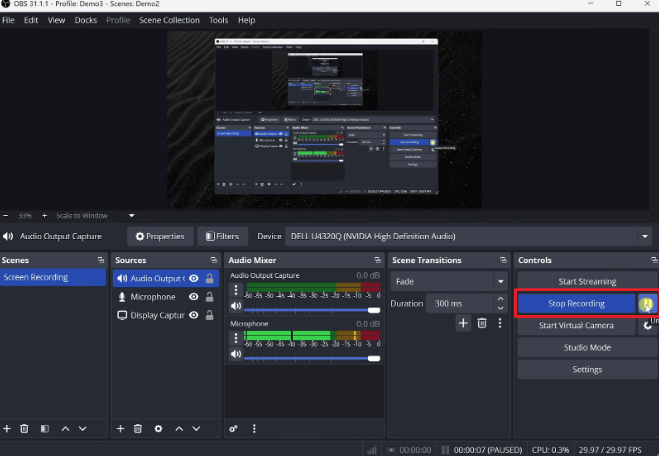Open the Fade transition dropdown
Image resolution: width=659 pixels, height=456 pixels.
449,282
